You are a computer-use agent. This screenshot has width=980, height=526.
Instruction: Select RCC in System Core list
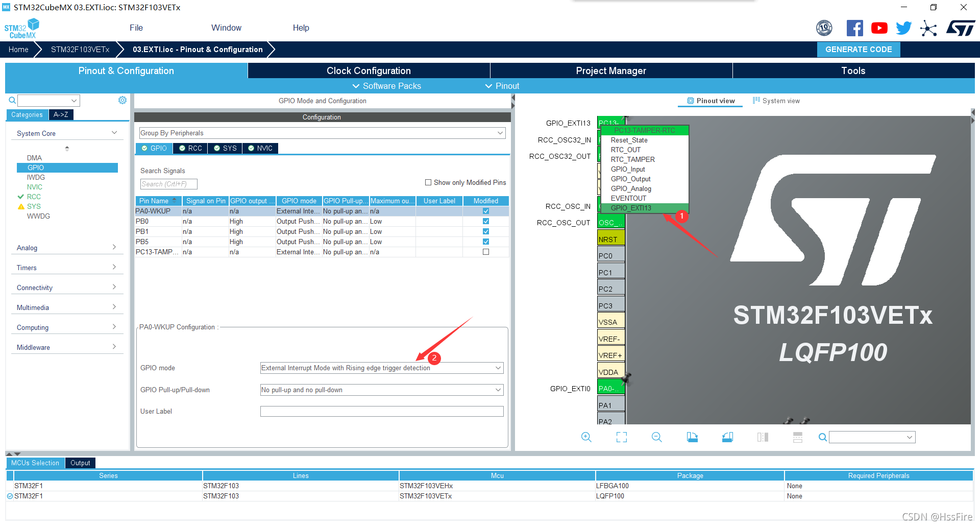pyautogui.click(x=34, y=197)
